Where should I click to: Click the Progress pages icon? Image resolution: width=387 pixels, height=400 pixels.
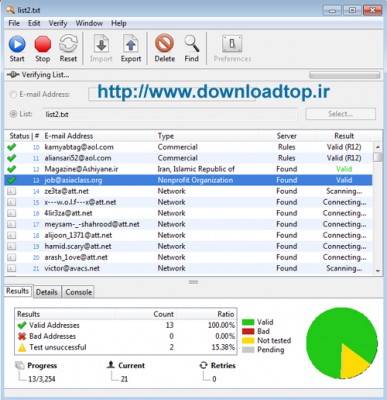point(20,365)
